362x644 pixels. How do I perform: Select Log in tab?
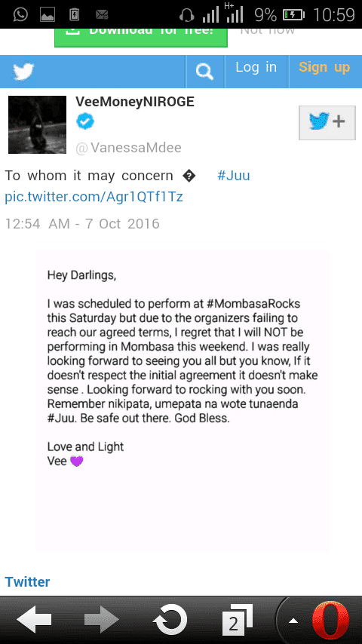(256, 67)
